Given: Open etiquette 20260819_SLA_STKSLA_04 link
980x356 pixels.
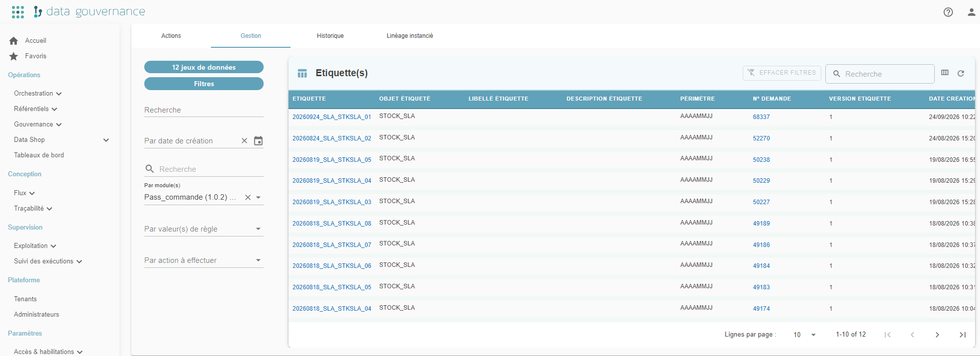Looking at the screenshot, I should pos(332,181).
